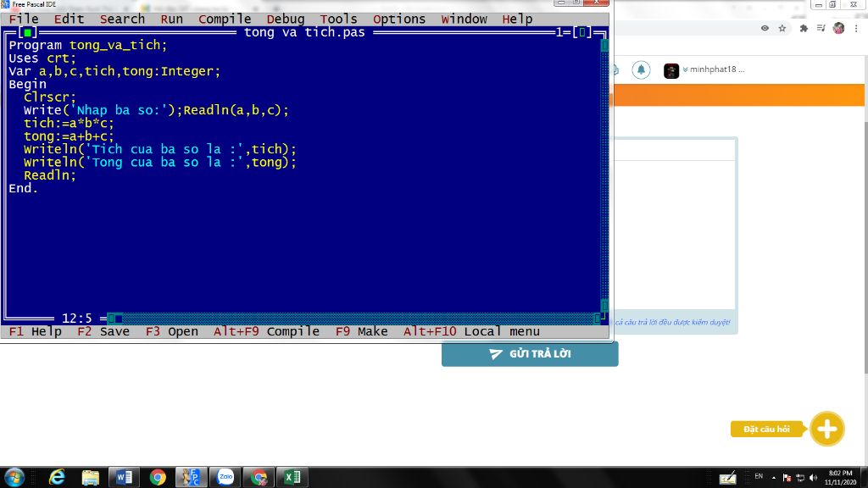Open the Chrome media control icon
868x488 pixels.
click(x=821, y=28)
